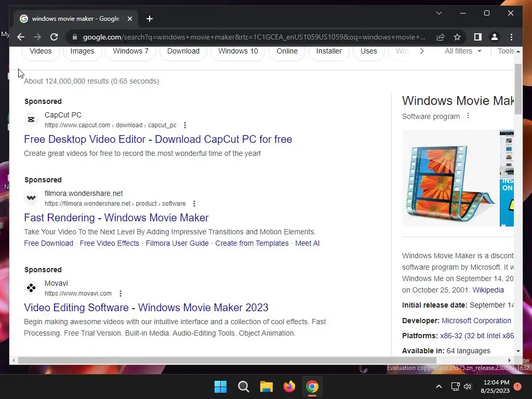Open more options beside Software program
Screen dimensions: 532x399
pyautogui.click(x=468, y=116)
